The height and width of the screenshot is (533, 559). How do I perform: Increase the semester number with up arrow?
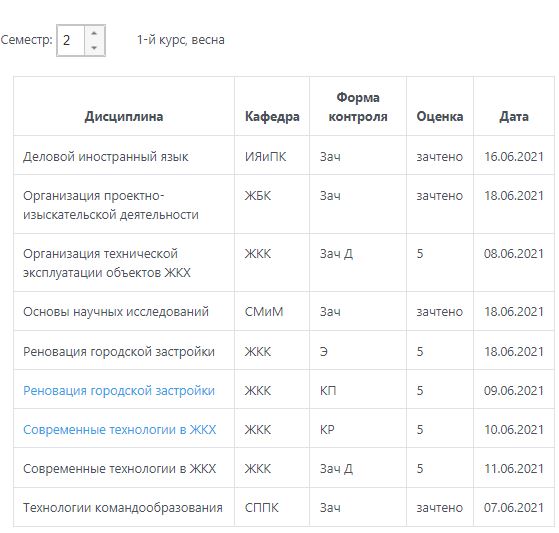[x=94, y=33]
